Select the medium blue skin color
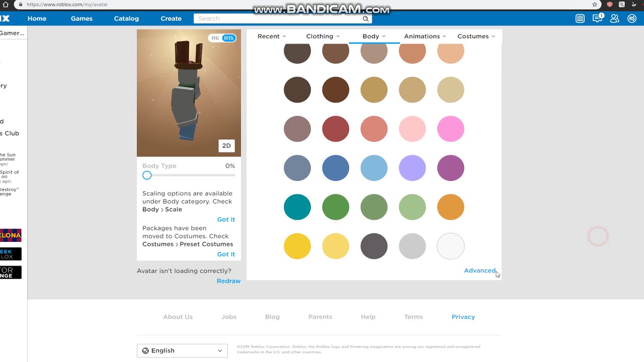This screenshot has height=362, width=644. point(336,168)
